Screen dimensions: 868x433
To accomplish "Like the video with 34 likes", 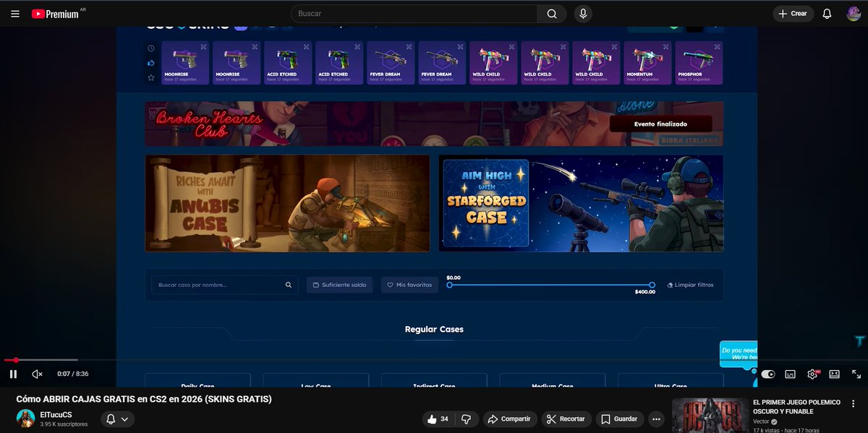I will 438,419.
